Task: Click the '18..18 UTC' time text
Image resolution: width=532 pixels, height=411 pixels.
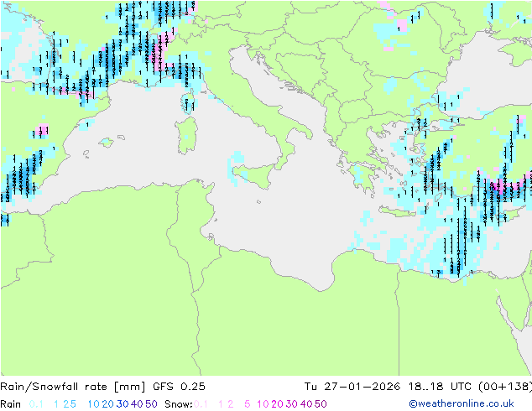Action: [x=440, y=387]
